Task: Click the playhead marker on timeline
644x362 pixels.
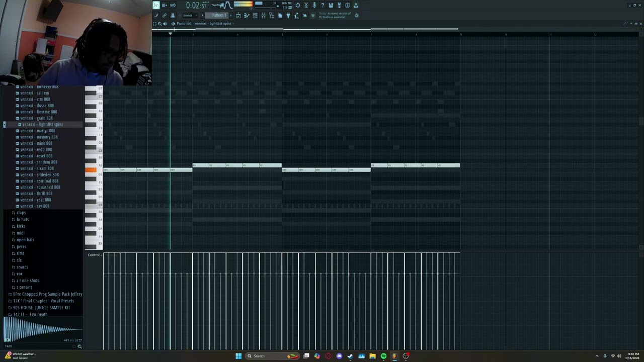Action: coord(170,33)
